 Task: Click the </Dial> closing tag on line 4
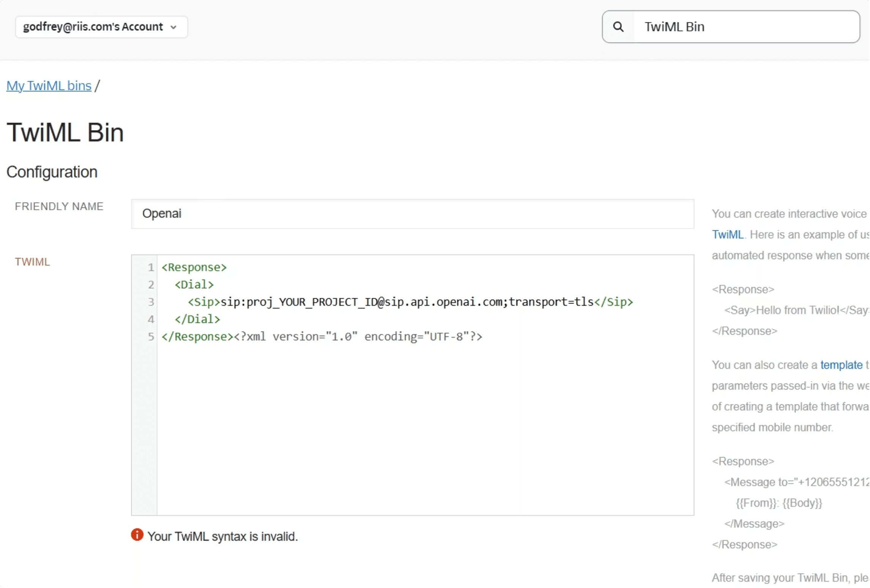tap(198, 319)
